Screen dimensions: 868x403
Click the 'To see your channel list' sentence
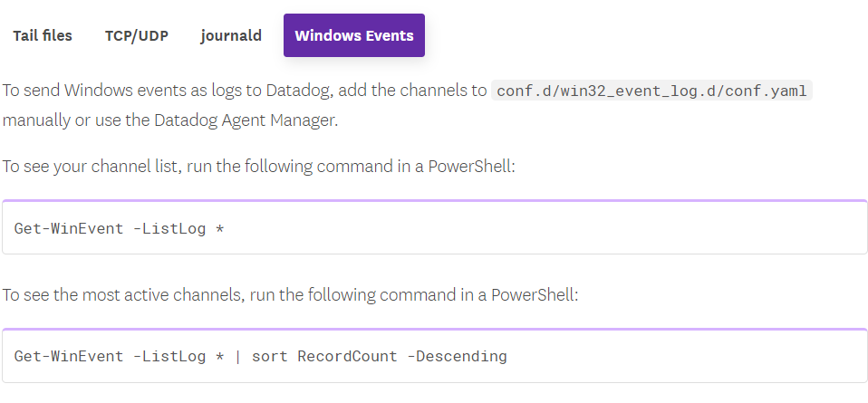point(258,168)
